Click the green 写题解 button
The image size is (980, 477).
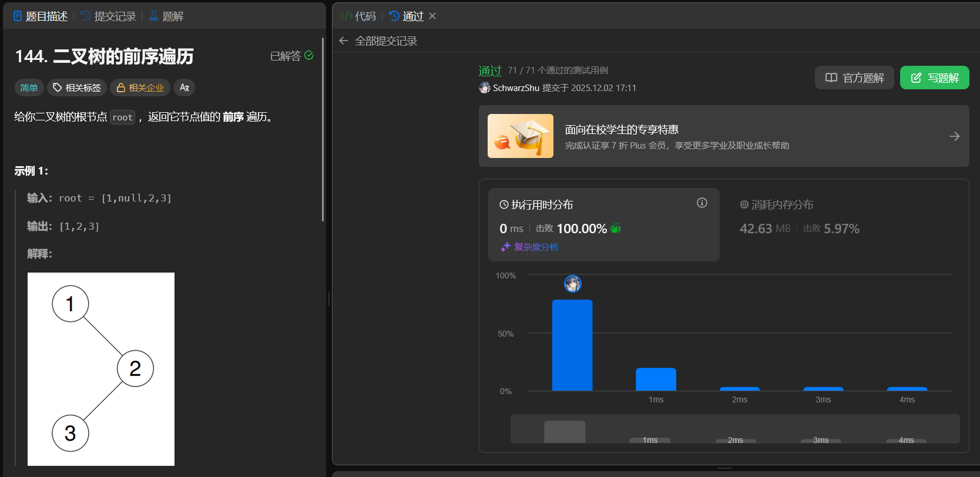[x=934, y=78]
